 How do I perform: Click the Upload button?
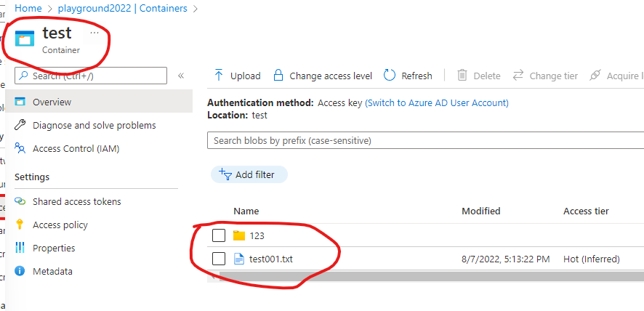[x=238, y=76]
